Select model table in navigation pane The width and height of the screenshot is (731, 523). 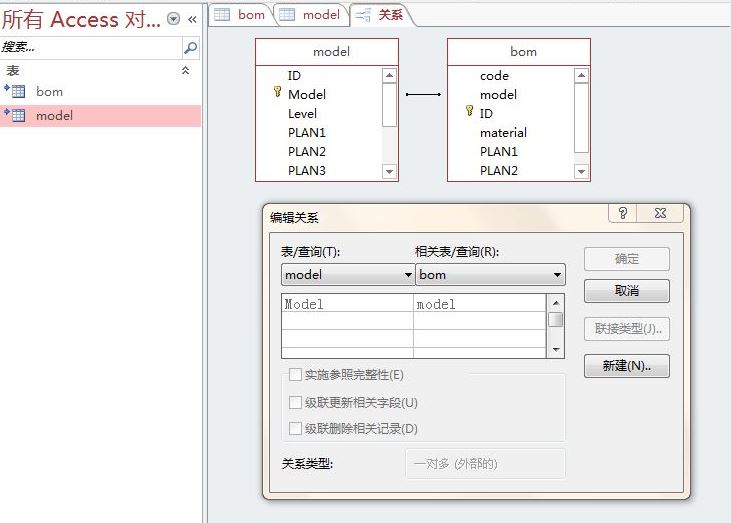(100, 116)
